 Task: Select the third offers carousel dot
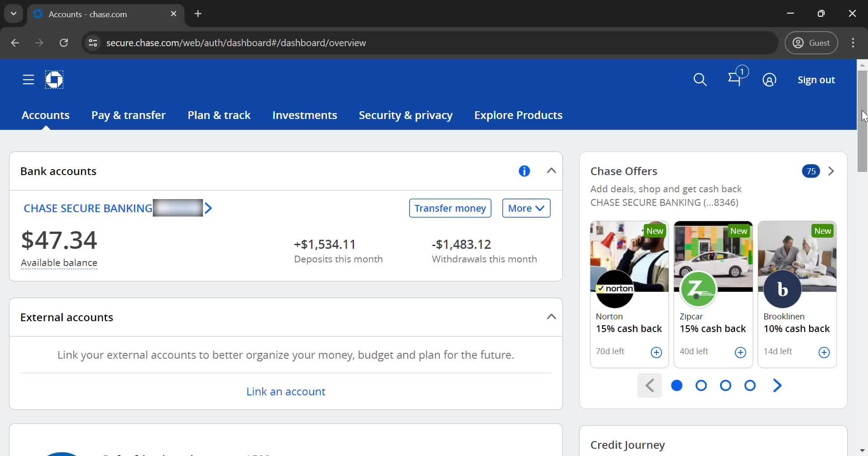click(x=725, y=385)
